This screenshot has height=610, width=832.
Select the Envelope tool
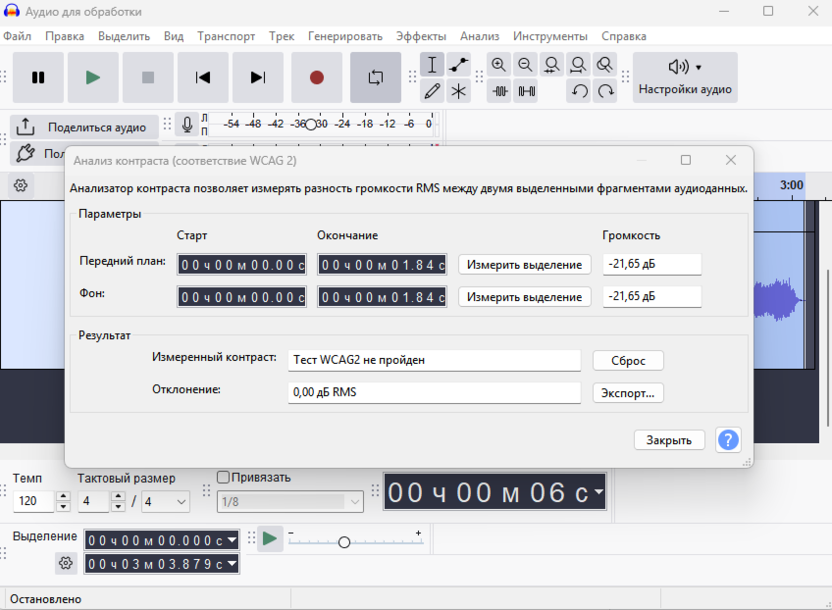tap(458, 64)
